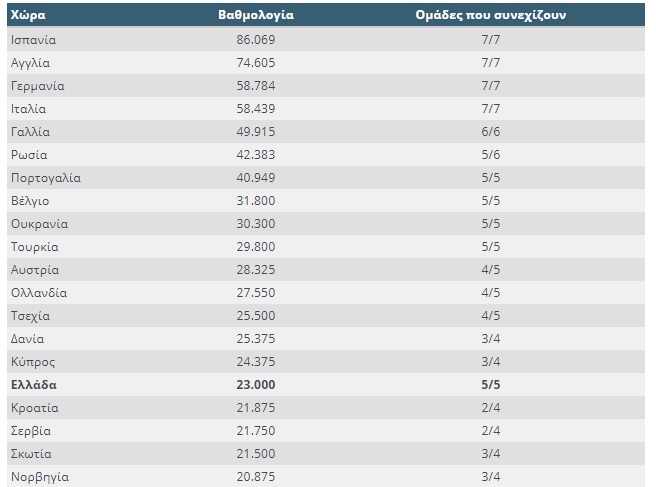Select the Σερβία score 21.750
This screenshot has width=656, height=487.
(x=255, y=431)
